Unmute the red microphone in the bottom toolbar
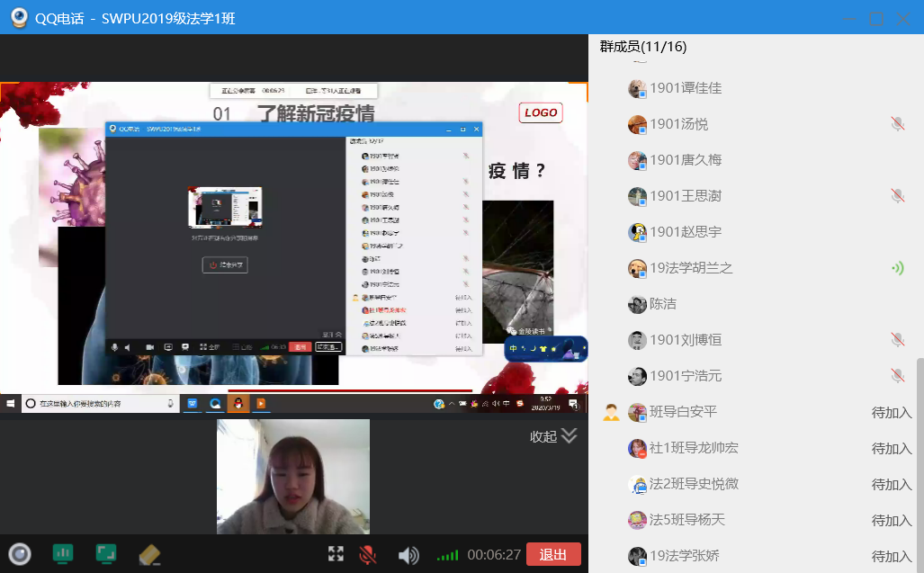924x573 pixels. pos(368,554)
